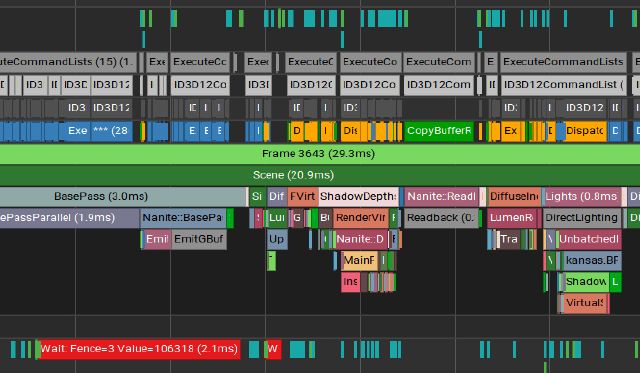Select the kansas.BF event
The height and width of the screenshot is (373, 640).
(592, 260)
